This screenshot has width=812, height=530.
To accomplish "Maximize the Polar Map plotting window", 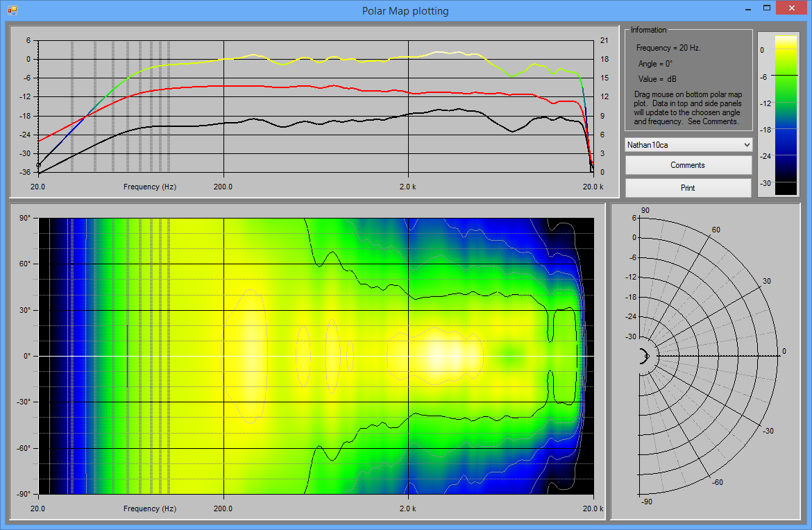I will click(x=767, y=8).
